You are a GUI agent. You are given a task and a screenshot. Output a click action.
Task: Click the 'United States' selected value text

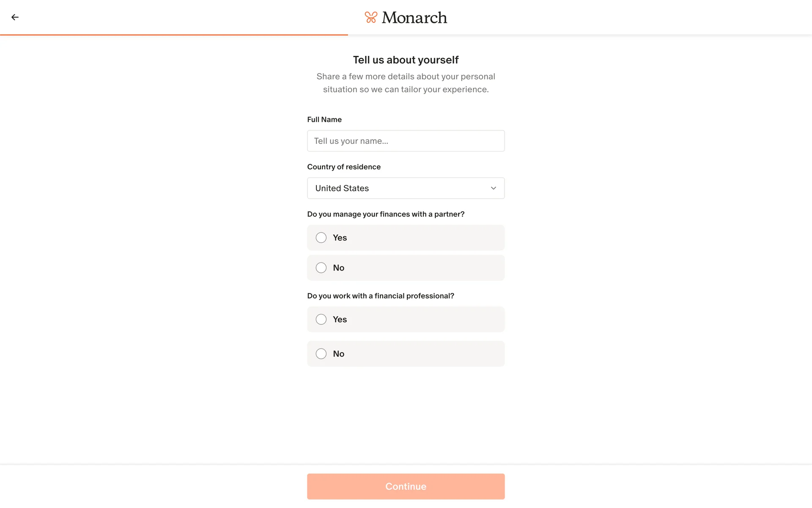tap(342, 188)
